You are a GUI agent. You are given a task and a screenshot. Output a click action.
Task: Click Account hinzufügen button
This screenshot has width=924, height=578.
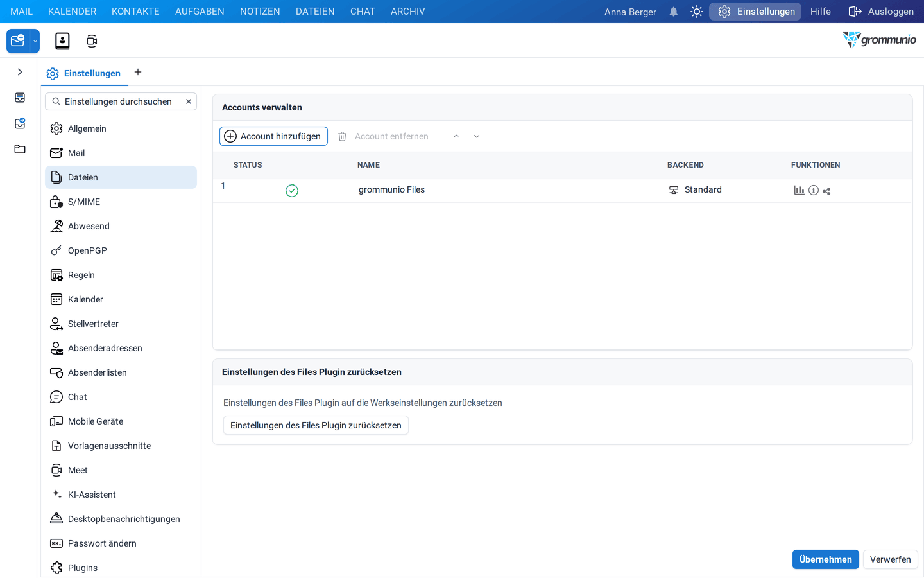tap(273, 136)
